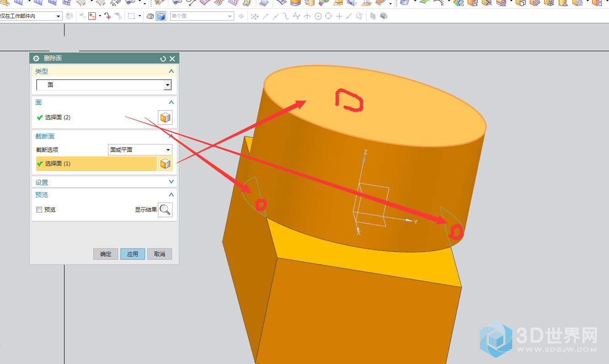Click the grey box icon left of blue cube
609x364 pixels.
click(150, 16)
